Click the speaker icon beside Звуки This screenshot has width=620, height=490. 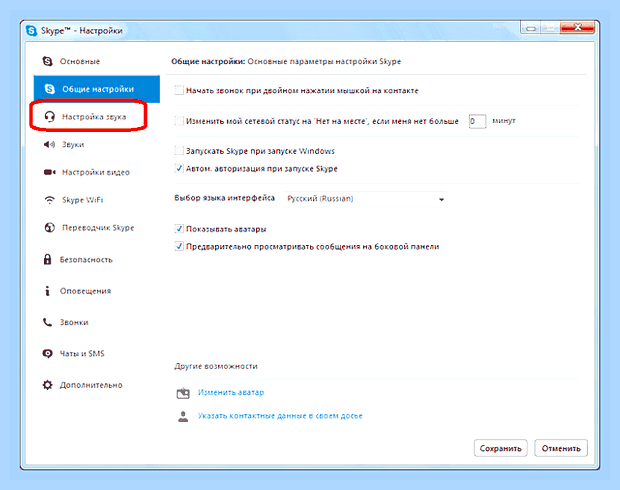(x=49, y=144)
